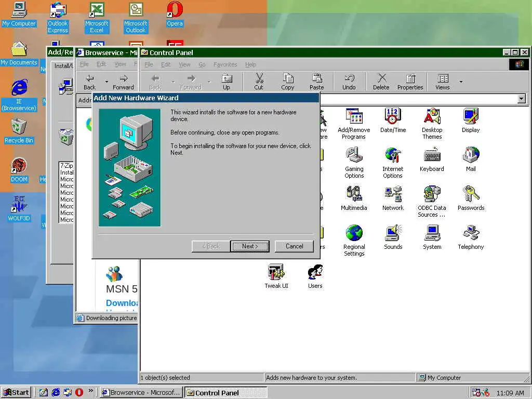Image resolution: width=532 pixels, height=399 pixels.
Task: Launch Internet Explorer from Quick Launch
Action: [56, 393]
